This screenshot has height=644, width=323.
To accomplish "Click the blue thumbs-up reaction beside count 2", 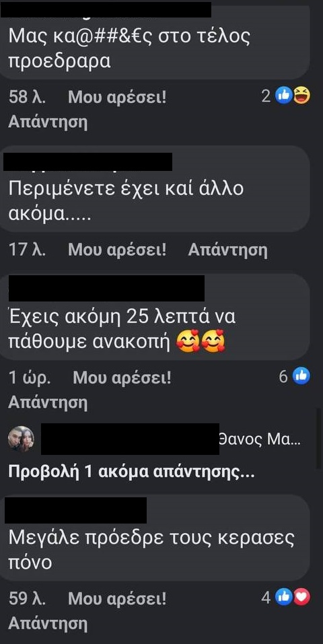I will [x=283, y=96].
